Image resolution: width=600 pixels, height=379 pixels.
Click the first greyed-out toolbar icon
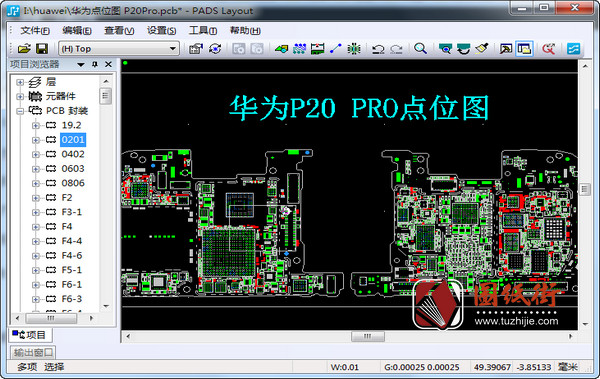tap(239, 49)
